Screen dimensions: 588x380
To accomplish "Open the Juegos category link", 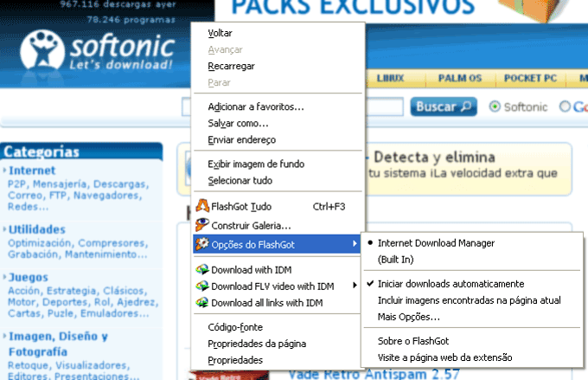I will pos(29,277).
